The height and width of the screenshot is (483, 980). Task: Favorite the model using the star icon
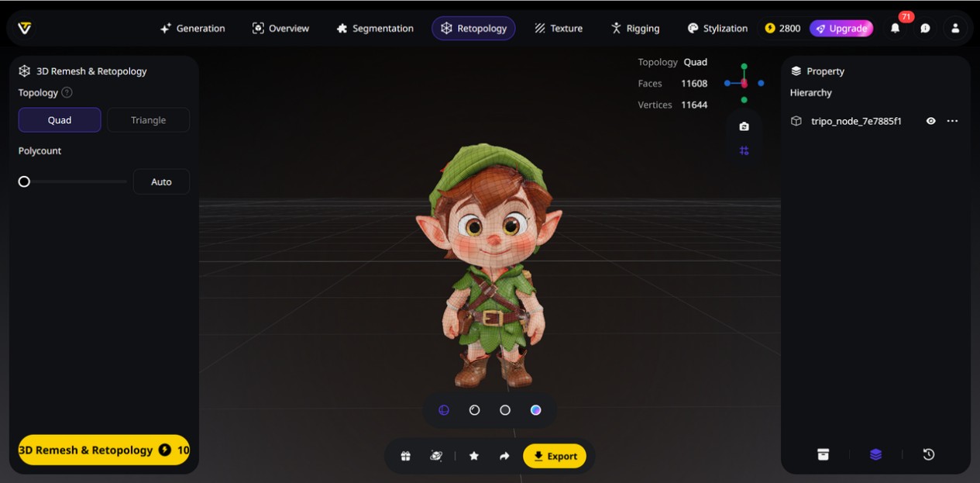(473, 456)
